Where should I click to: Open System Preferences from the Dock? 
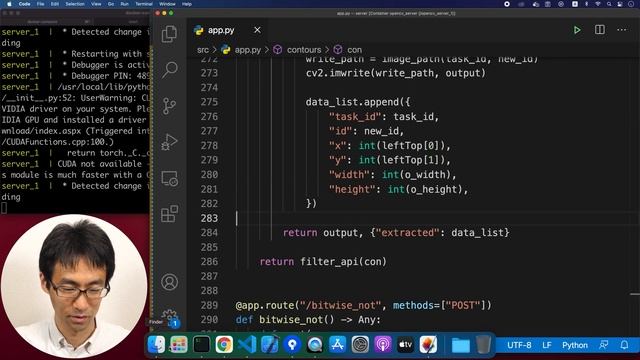point(360,344)
